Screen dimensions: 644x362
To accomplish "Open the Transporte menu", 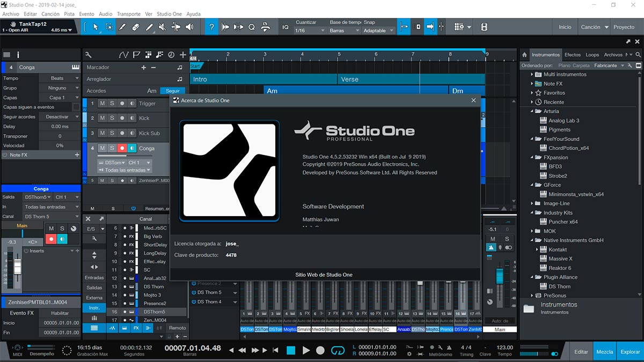I will click(x=128, y=14).
